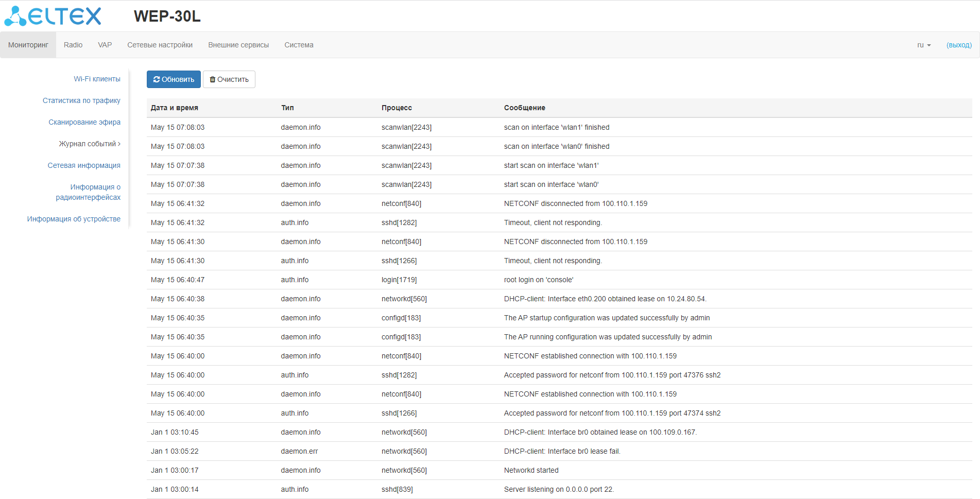Image resolution: width=980 pixels, height=499 pixels.
Task: Open the Система tab
Action: [x=299, y=45]
